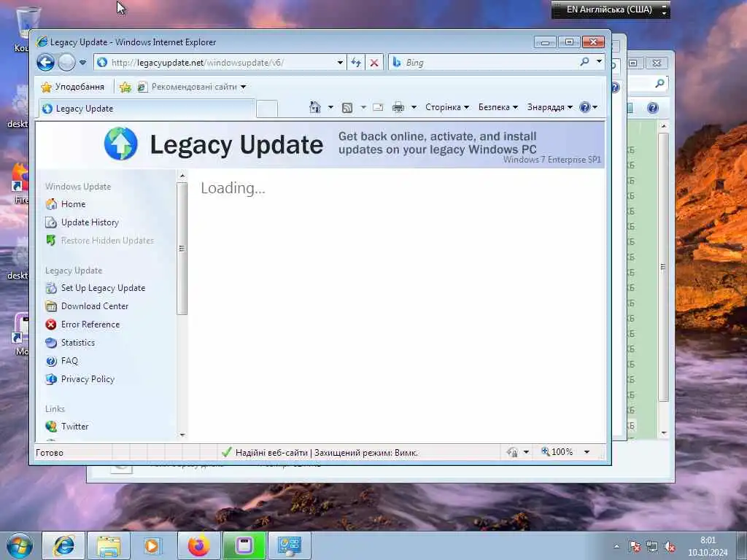Click the control panel taskbar icon
Screen dimensions: 747x560
pyautogui.click(x=289, y=545)
